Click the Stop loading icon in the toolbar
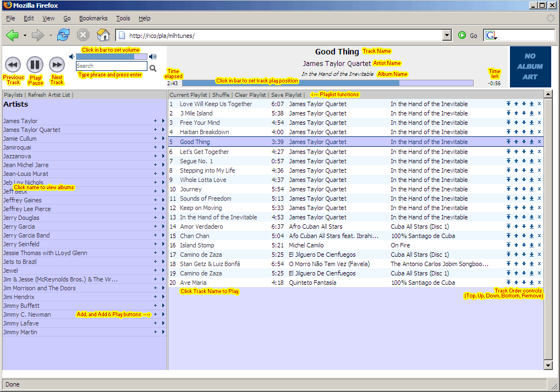Image resolution: width=560 pixels, height=392 pixels. 83,35
